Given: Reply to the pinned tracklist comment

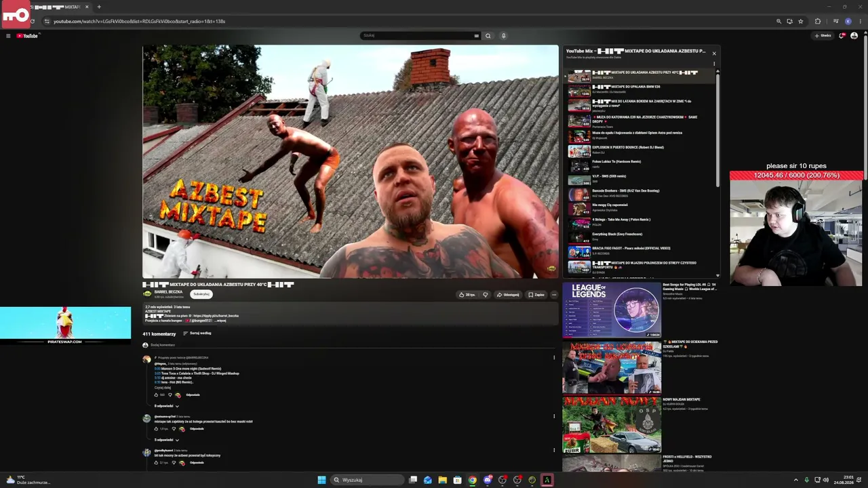Looking at the screenshot, I should [x=193, y=394].
